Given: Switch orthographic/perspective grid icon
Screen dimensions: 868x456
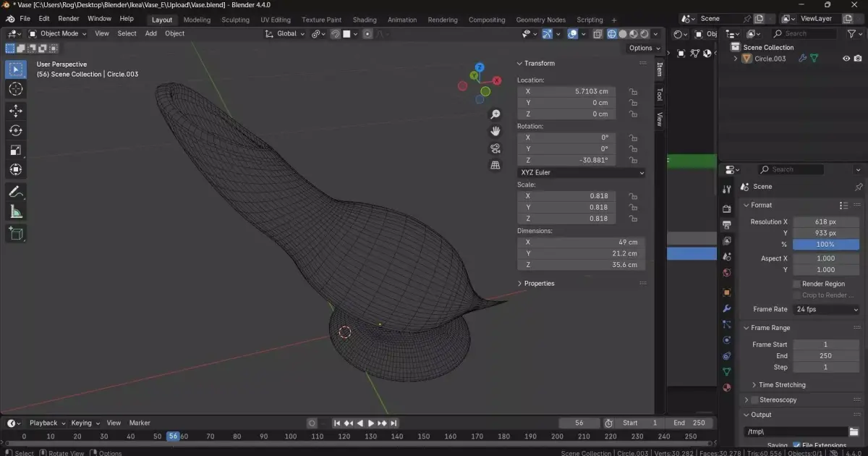Looking at the screenshot, I should coord(495,165).
